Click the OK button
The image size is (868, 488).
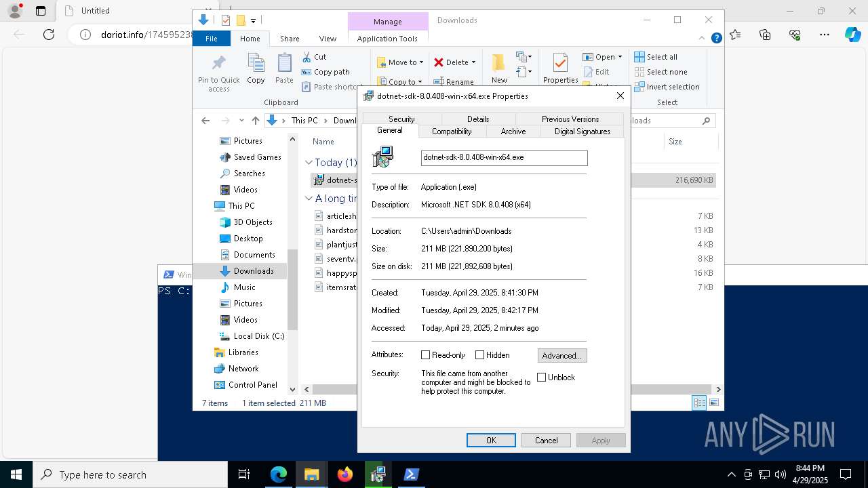491,441
